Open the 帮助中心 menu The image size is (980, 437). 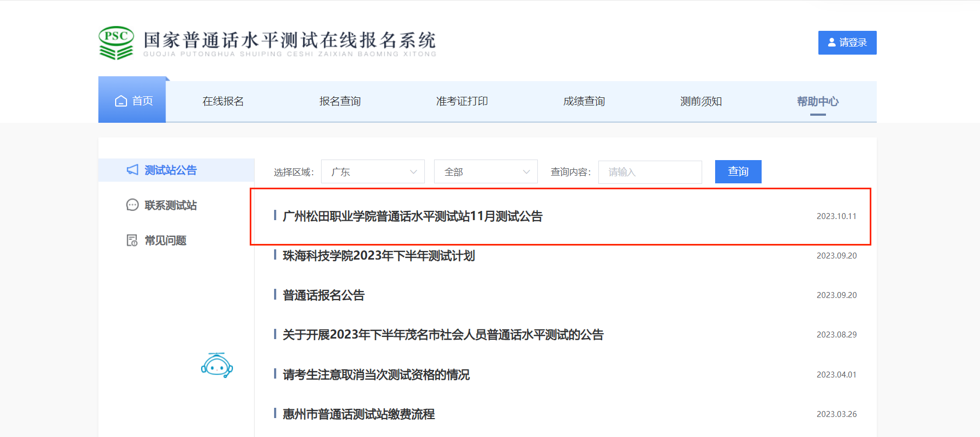(818, 101)
